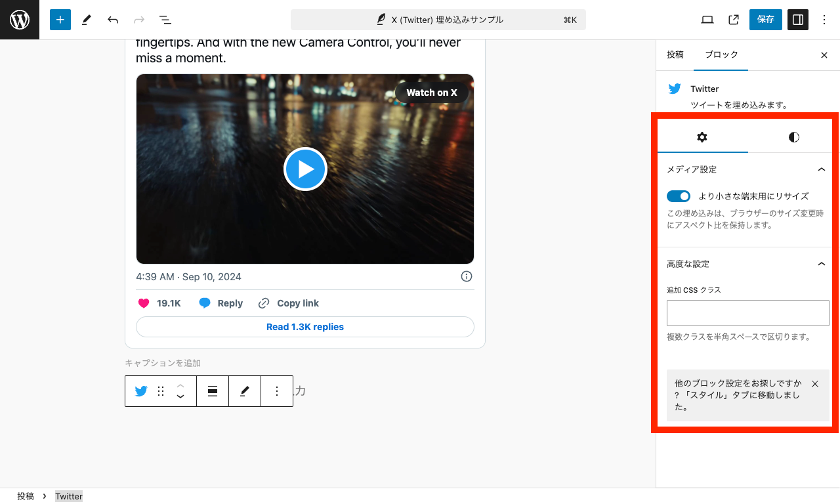Image resolution: width=840 pixels, height=504 pixels.
Task: Open the command palette title bar
Action: pos(438,20)
